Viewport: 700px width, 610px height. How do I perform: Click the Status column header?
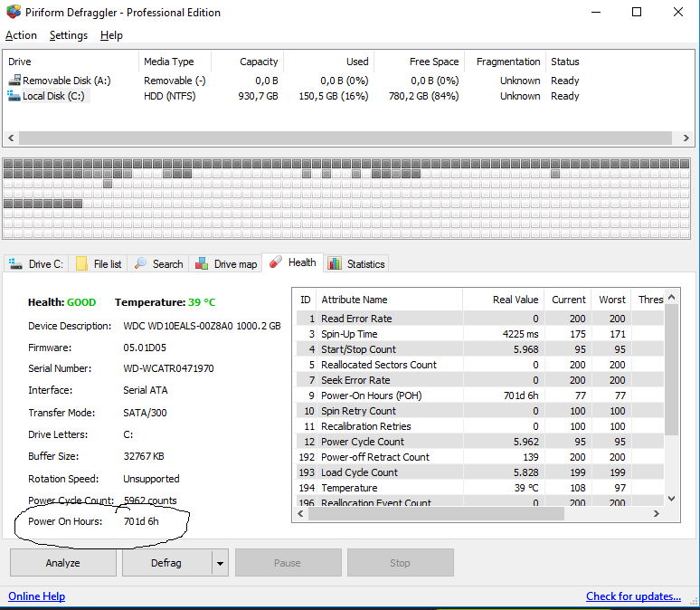[x=564, y=62]
